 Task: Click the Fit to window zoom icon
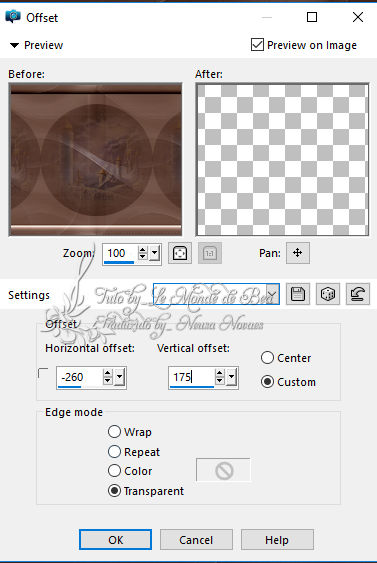coord(180,253)
